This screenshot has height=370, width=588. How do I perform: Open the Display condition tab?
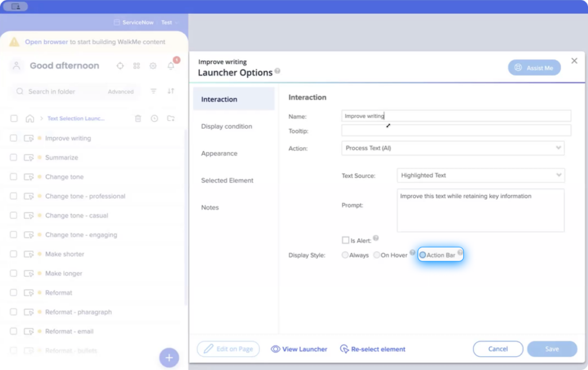[x=225, y=126]
